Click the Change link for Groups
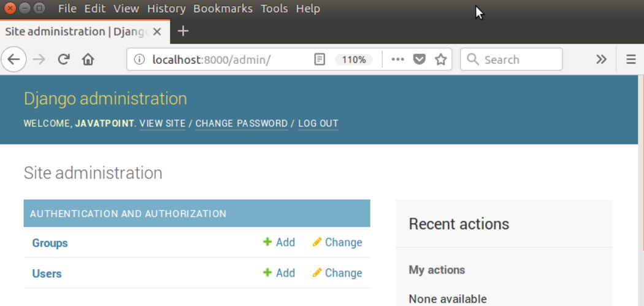Image resolution: width=644 pixels, height=306 pixels. pos(343,242)
